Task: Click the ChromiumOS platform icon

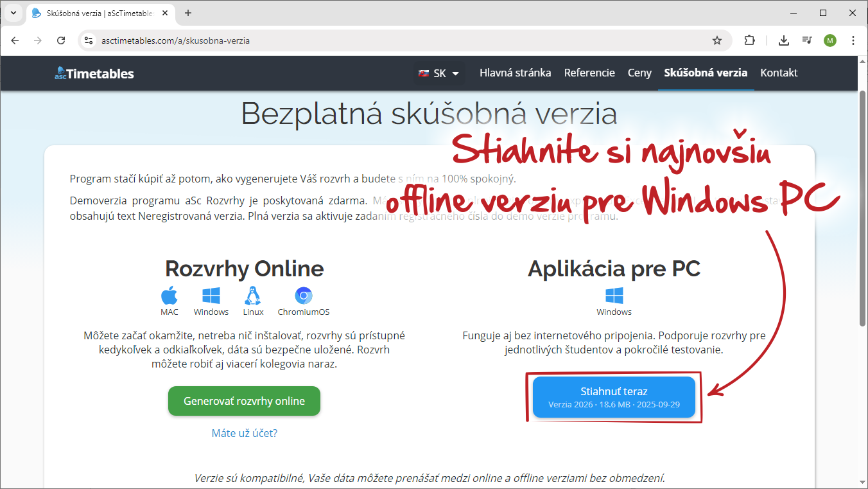Action: pyautogui.click(x=304, y=296)
